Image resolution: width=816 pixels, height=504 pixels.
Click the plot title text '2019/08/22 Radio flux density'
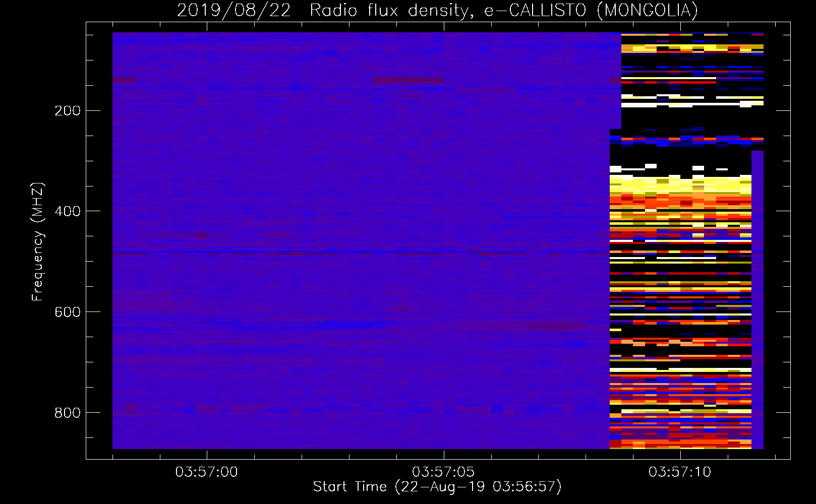click(x=325, y=10)
